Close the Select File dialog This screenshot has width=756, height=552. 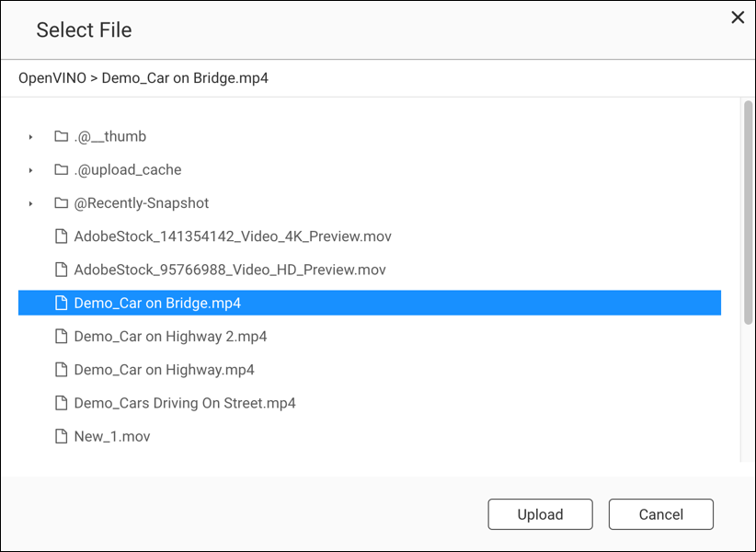coord(737,17)
